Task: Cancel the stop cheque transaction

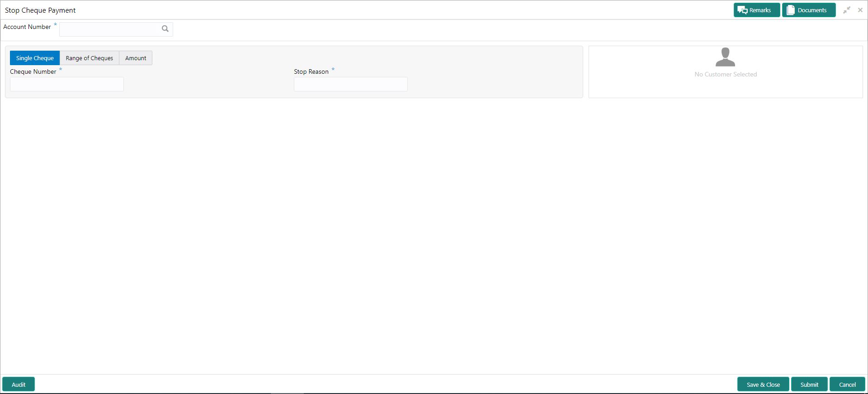Action: [847, 385]
